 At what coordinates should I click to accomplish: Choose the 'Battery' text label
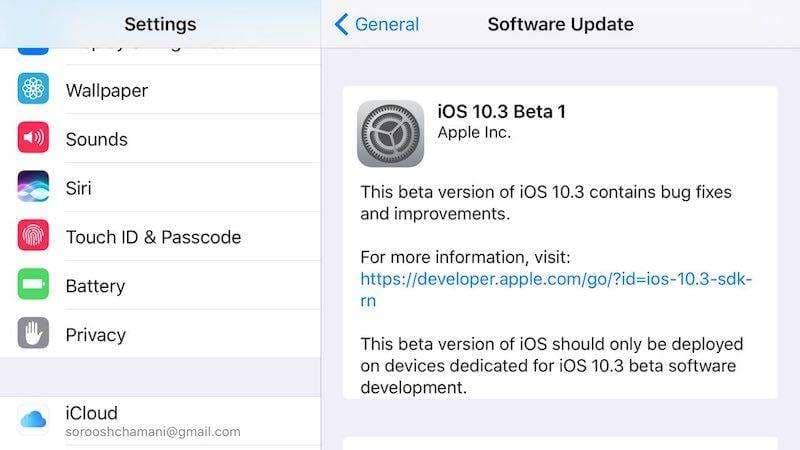pos(95,286)
